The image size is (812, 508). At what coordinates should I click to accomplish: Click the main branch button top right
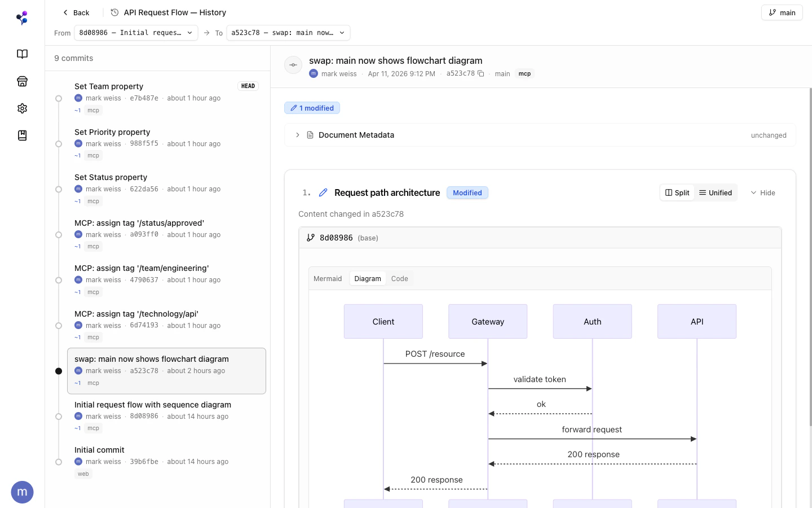tap(782, 12)
